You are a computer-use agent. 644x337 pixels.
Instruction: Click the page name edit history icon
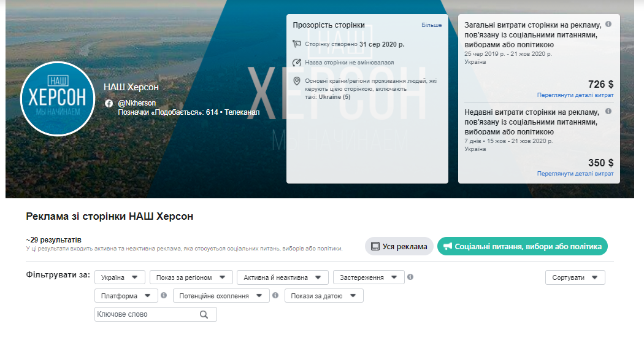pyautogui.click(x=296, y=63)
